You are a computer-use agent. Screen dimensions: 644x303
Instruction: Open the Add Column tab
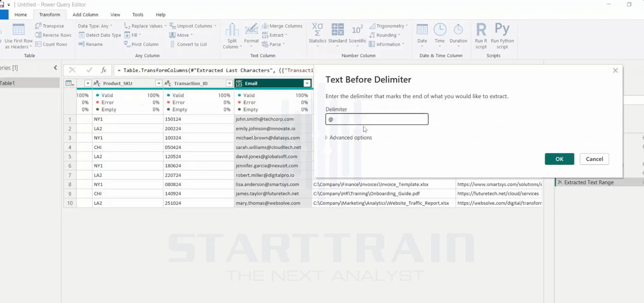tap(85, 15)
